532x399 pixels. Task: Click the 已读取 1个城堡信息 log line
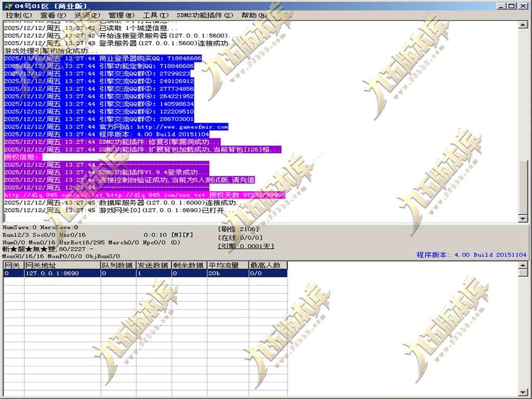[x=90, y=28]
